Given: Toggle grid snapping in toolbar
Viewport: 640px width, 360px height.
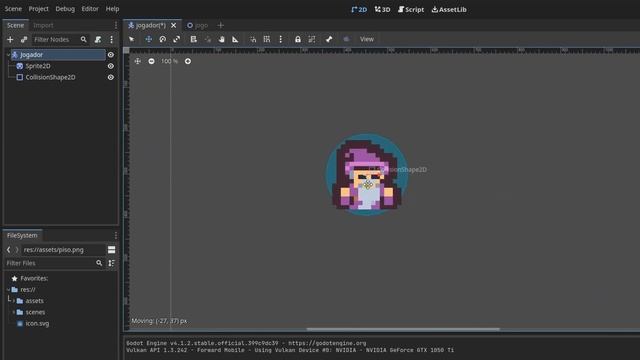Looking at the screenshot, I should tap(267, 39).
